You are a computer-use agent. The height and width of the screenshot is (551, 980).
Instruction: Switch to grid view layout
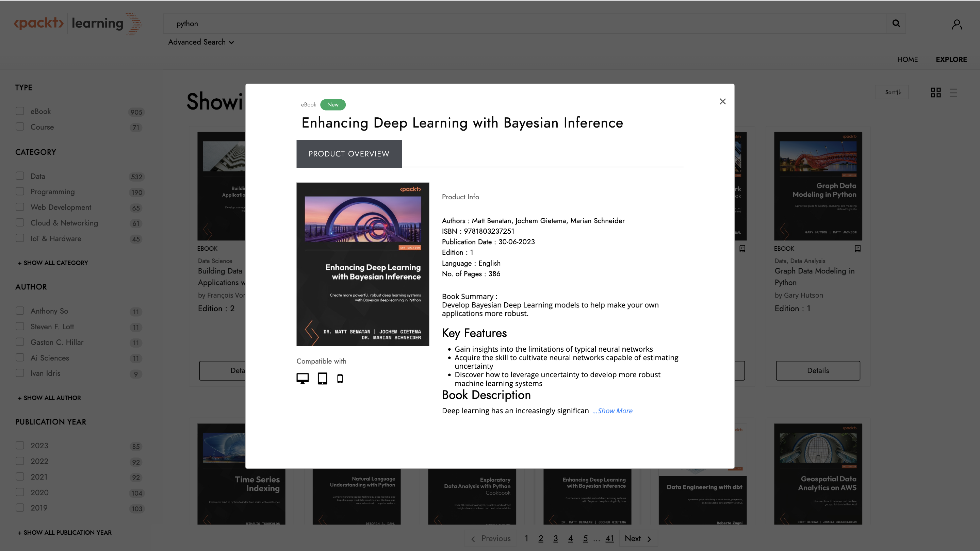(935, 92)
